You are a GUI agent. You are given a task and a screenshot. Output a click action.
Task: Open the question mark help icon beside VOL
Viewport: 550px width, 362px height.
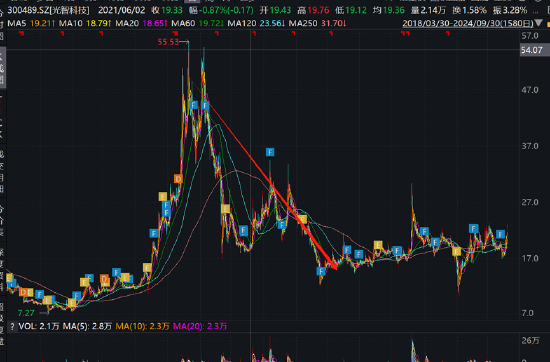pyautogui.click(x=12, y=327)
